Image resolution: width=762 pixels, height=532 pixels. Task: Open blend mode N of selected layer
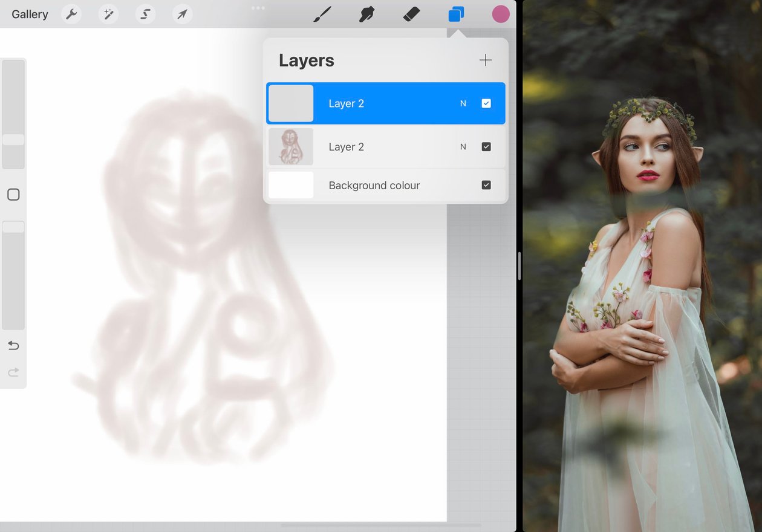tap(463, 103)
